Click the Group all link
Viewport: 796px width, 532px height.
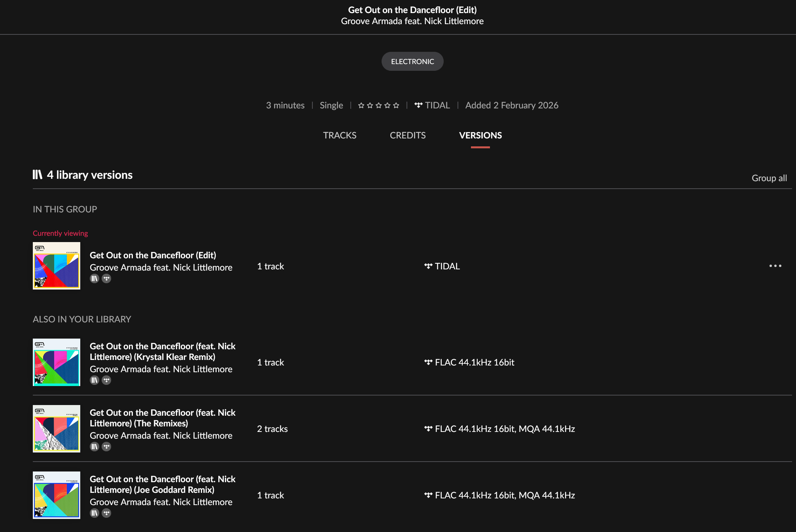(769, 178)
